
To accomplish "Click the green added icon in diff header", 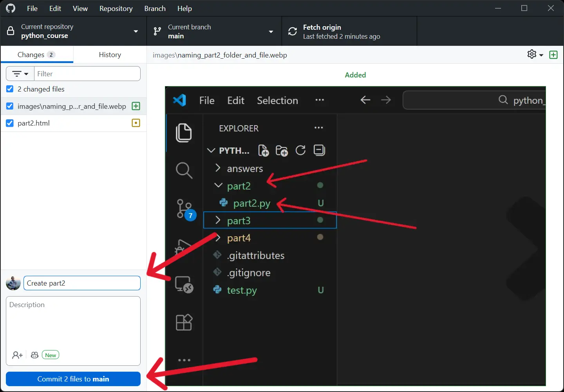I will (553, 55).
